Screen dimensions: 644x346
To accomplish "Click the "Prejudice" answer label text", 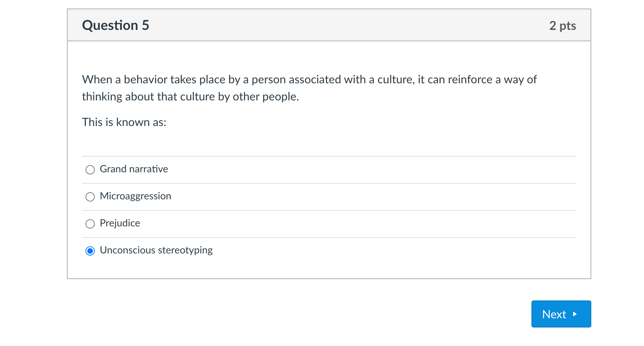I will [120, 223].
